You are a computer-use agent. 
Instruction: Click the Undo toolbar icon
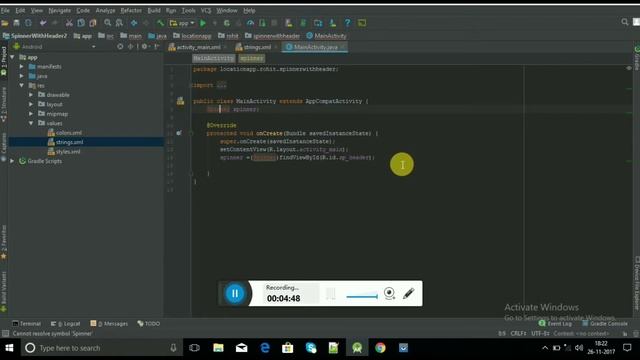pos(43,23)
